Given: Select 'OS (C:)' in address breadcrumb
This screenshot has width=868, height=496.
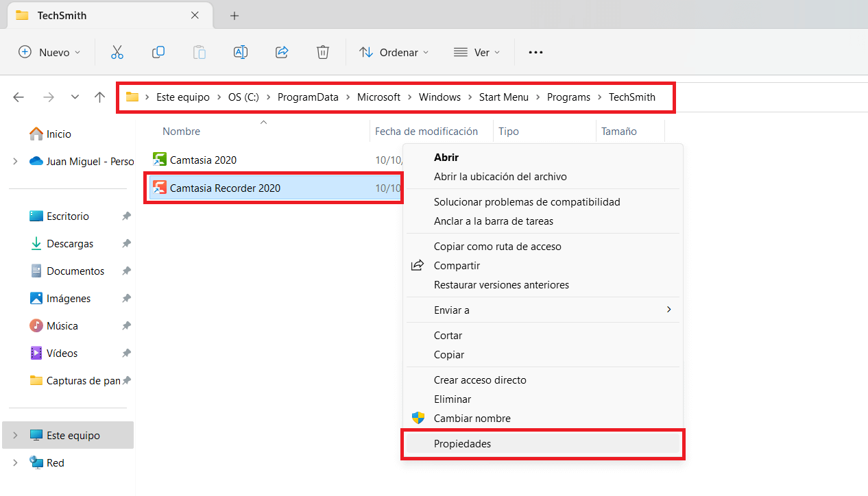Looking at the screenshot, I should tap(243, 97).
